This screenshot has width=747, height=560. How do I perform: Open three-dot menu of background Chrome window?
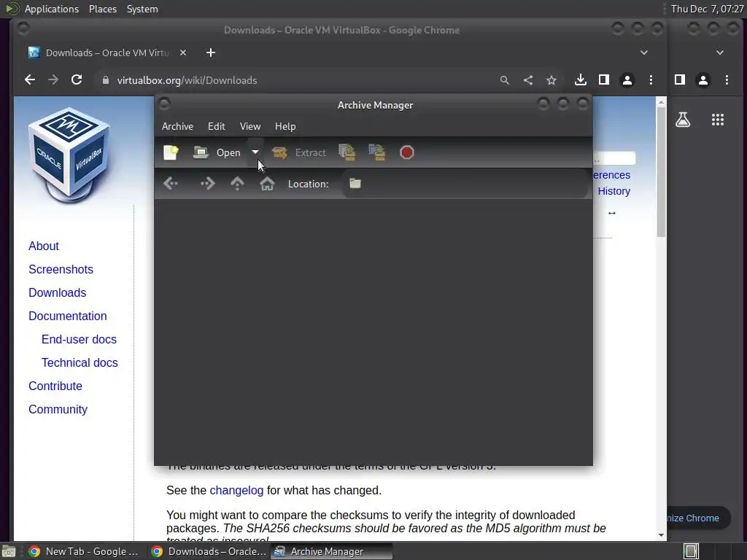click(x=727, y=80)
